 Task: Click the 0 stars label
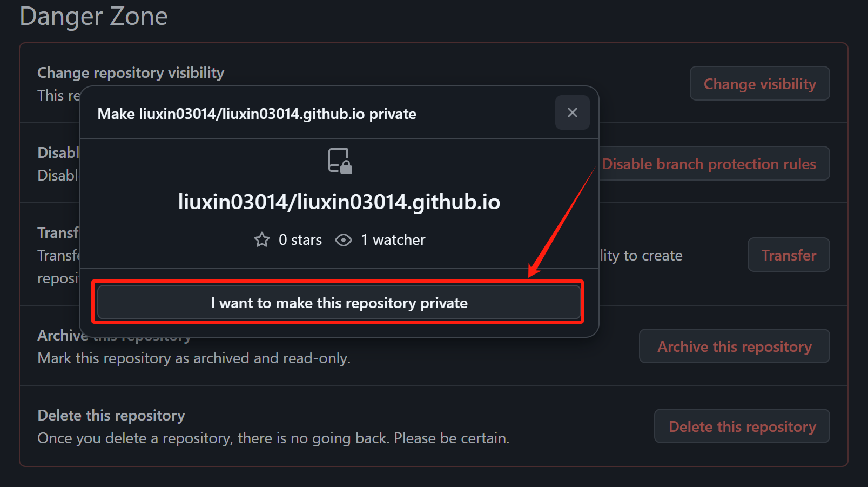[300, 239]
